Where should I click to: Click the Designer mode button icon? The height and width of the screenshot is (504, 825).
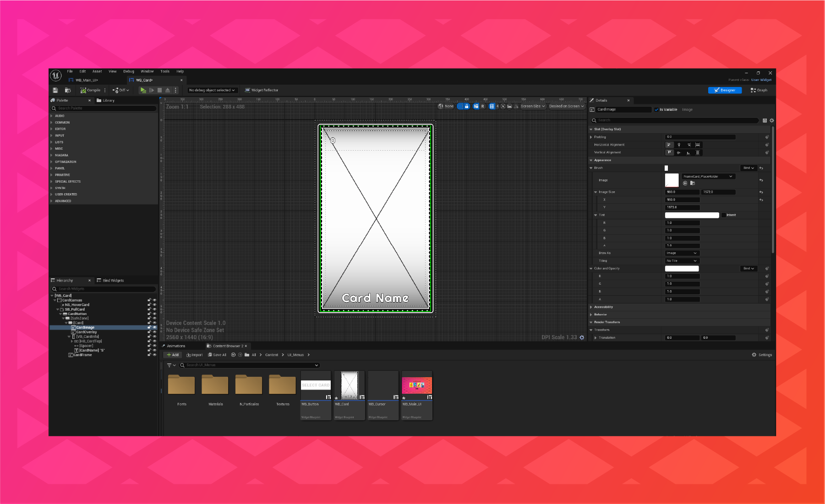716,90
